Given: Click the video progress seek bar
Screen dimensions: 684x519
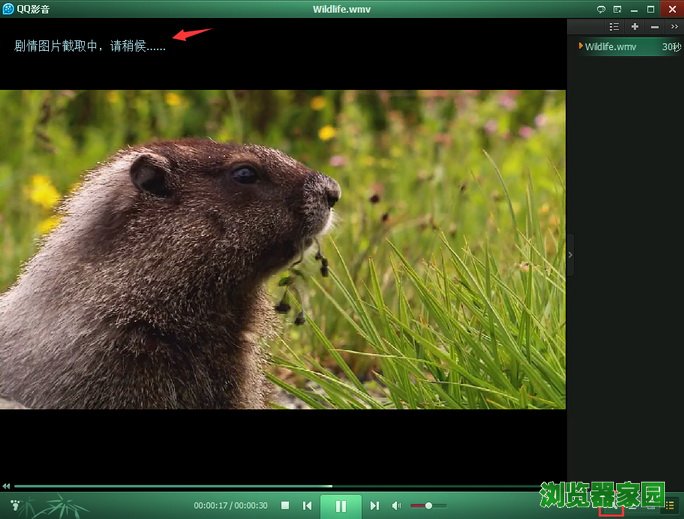Looking at the screenshot, I should 280,487.
